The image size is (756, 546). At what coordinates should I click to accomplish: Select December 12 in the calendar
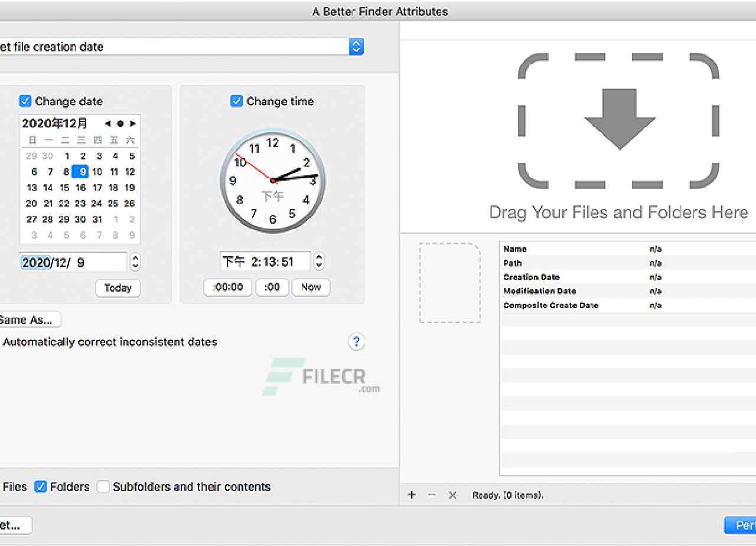[x=130, y=172]
